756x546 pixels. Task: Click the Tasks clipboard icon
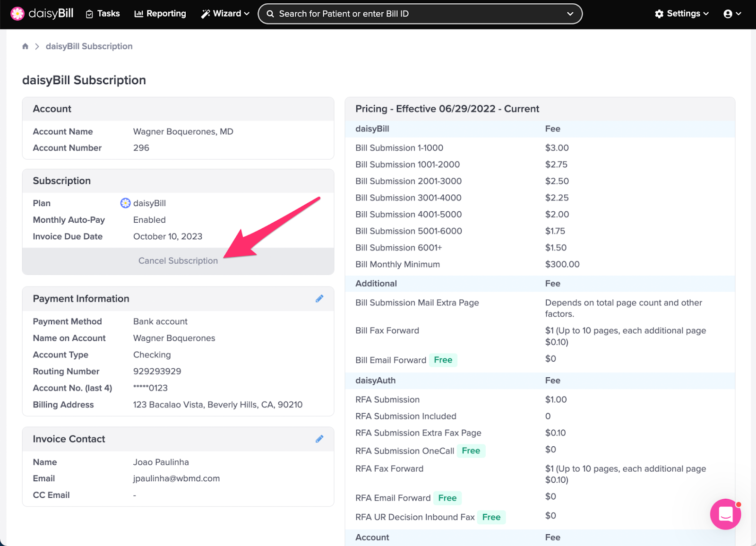coord(90,14)
